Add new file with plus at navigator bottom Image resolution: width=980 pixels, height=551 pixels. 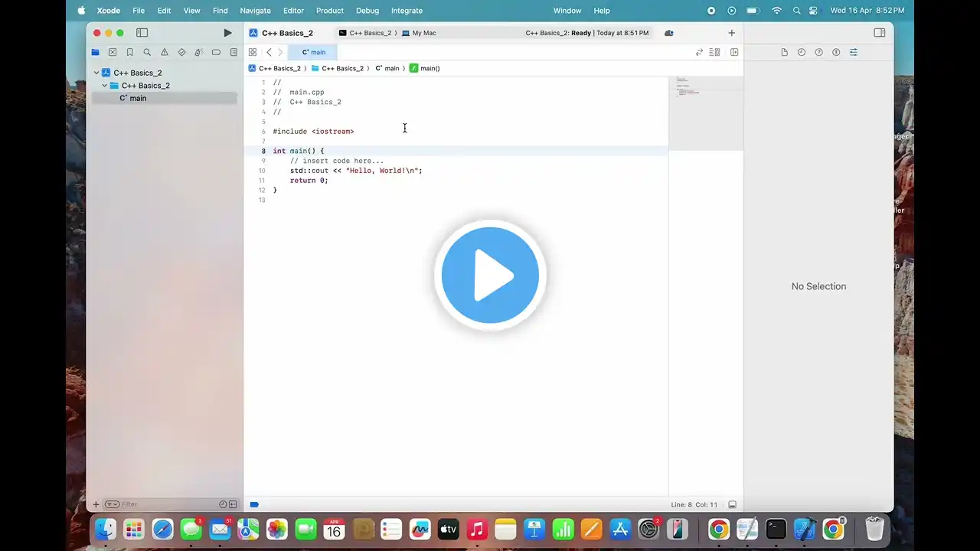point(96,504)
